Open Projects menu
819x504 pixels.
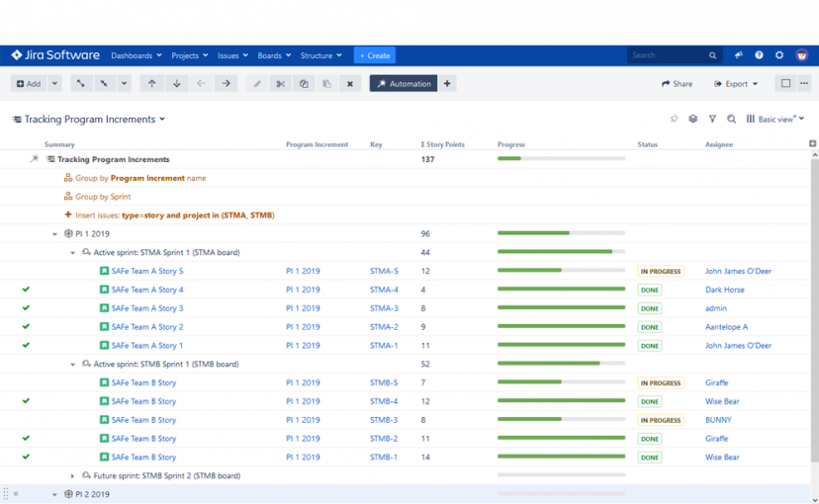coord(190,55)
